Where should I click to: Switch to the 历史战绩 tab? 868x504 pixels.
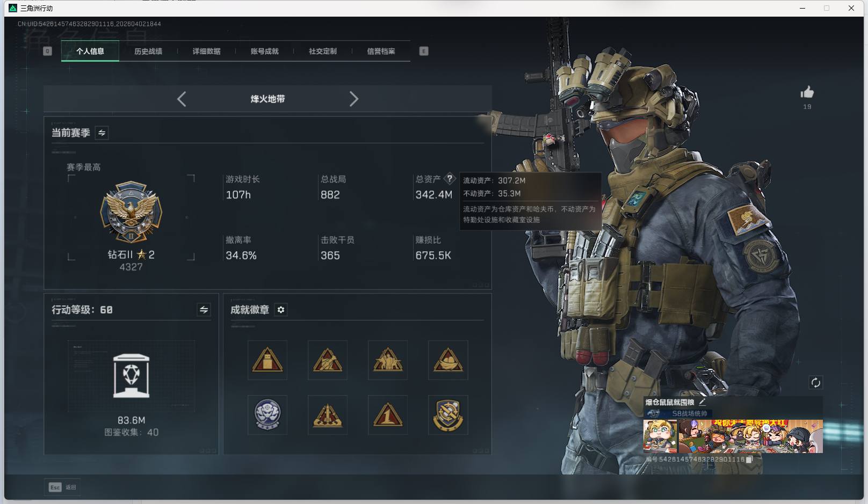[x=148, y=51]
